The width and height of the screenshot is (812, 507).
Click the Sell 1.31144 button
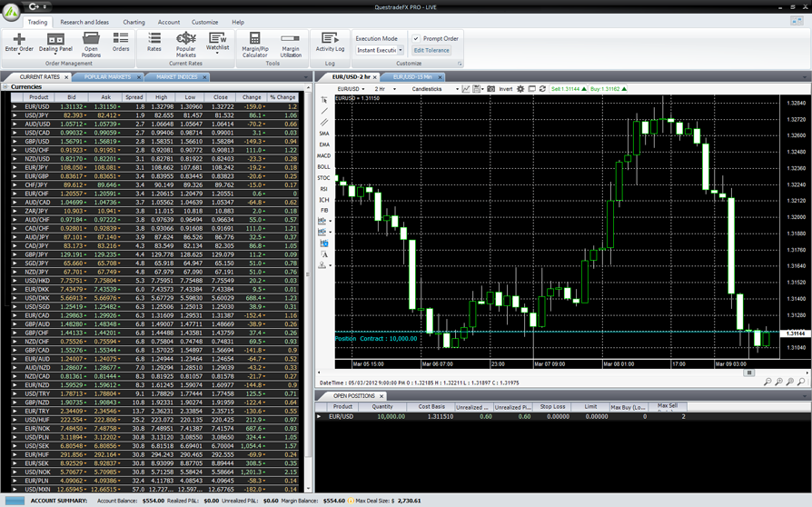[569, 89]
